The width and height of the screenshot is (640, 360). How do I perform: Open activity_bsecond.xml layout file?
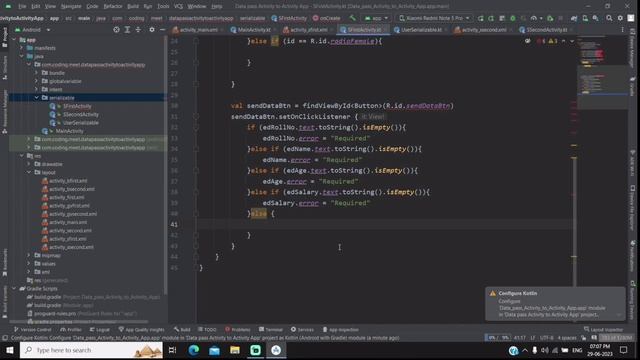[71, 189]
